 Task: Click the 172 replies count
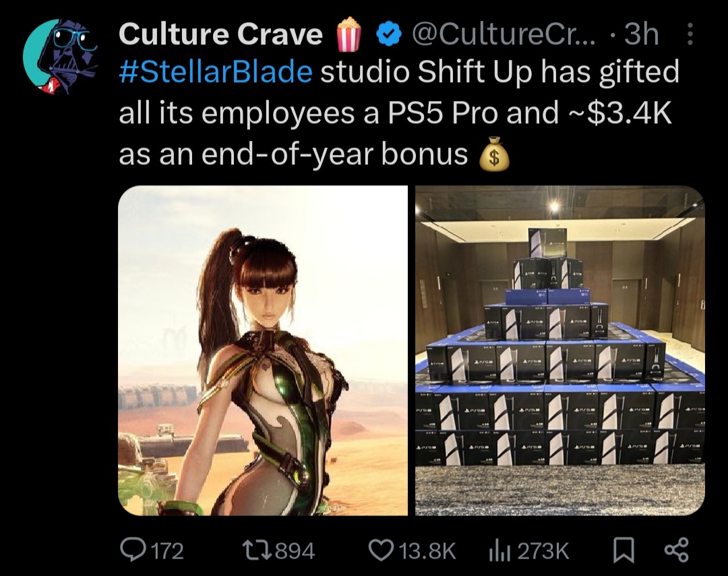pyautogui.click(x=168, y=551)
